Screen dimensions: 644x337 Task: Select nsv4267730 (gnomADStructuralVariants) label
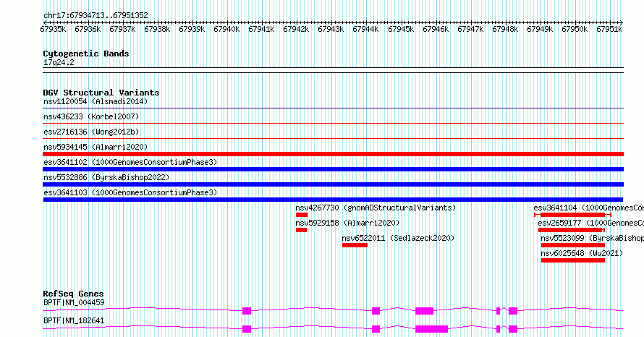(376, 208)
